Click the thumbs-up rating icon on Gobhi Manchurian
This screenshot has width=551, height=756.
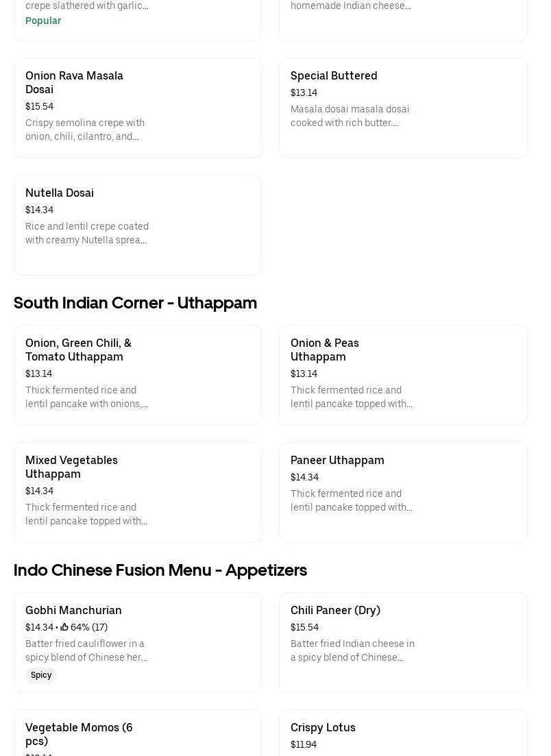tap(64, 627)
